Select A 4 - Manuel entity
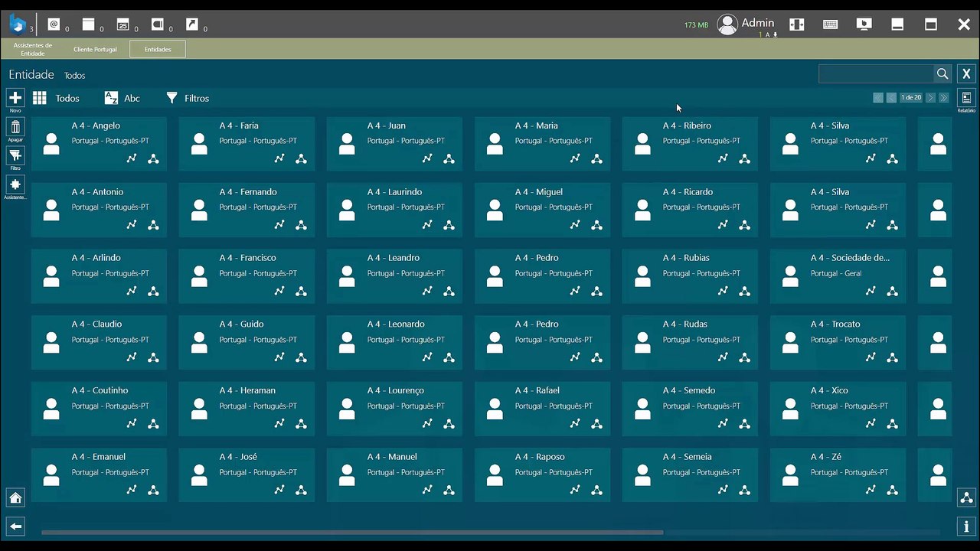Viewport: 980px width, 551px height. 394,474
